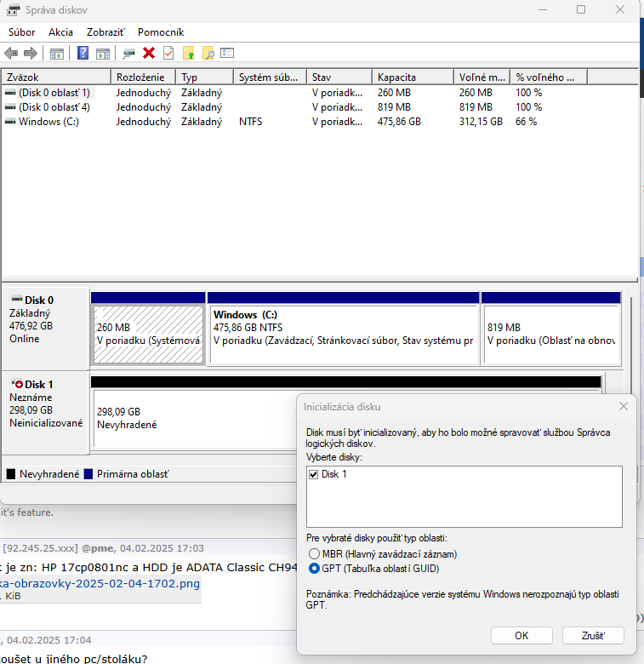Screen dimensions: 644x664
Task: Open the Súbor menu
Action: coord(21,32)
